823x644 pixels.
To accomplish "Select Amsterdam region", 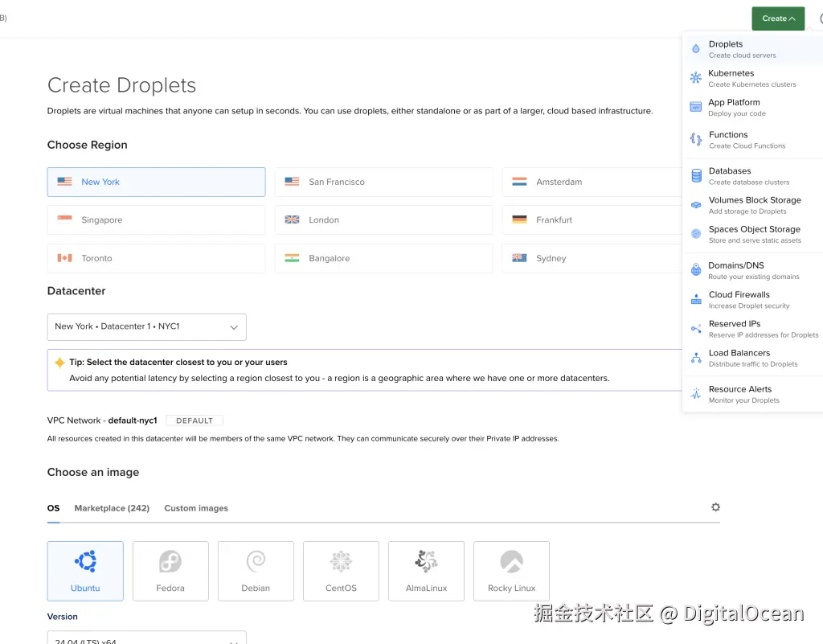I will [592, 182].
